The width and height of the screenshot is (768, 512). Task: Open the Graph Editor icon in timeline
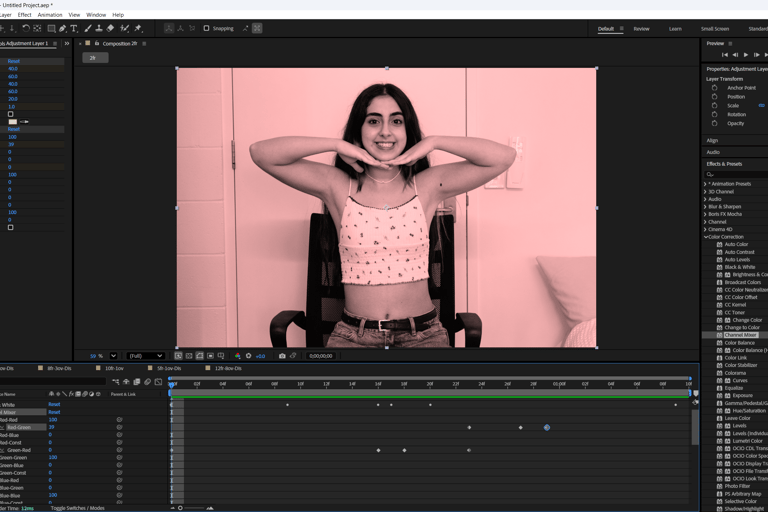coord(158,381)
